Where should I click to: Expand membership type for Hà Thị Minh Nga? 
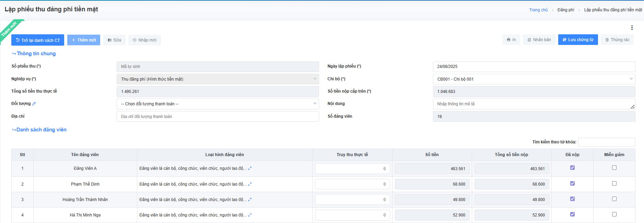pyautogui.click(x=250, y=215)
